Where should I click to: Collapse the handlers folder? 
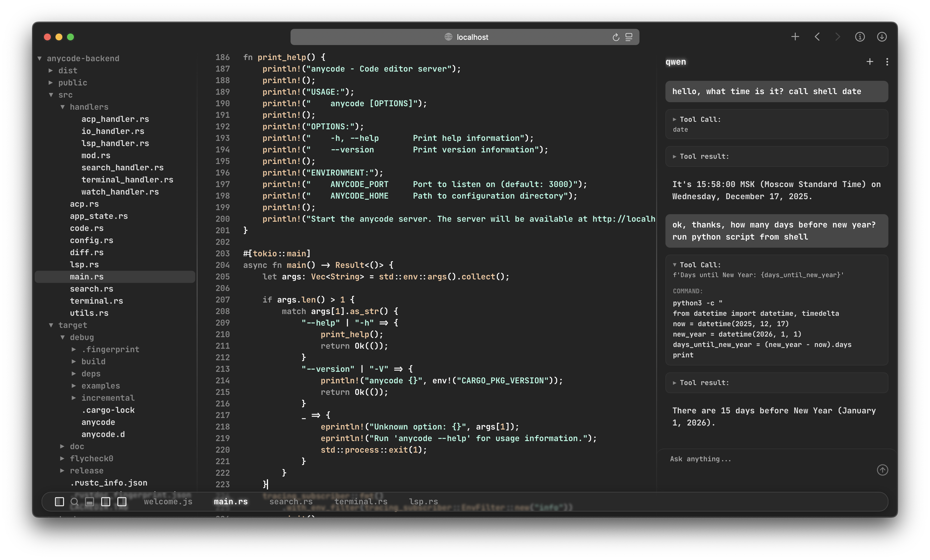point(63,107)
